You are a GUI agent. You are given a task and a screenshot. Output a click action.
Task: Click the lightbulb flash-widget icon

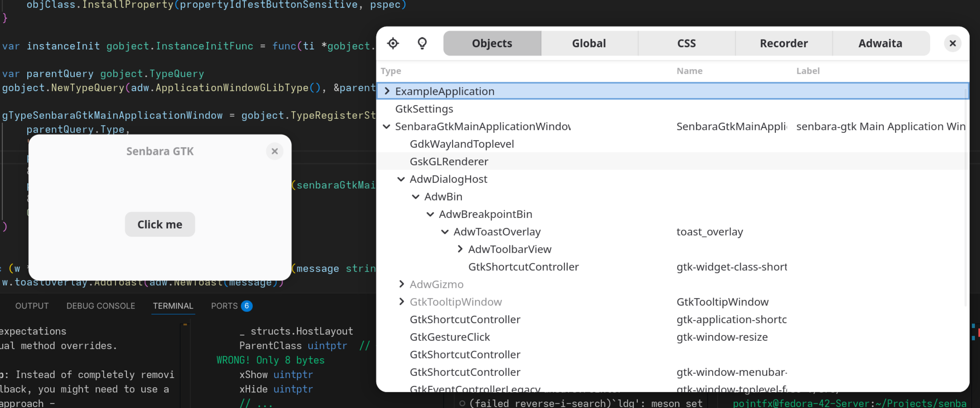pos(422,44)
